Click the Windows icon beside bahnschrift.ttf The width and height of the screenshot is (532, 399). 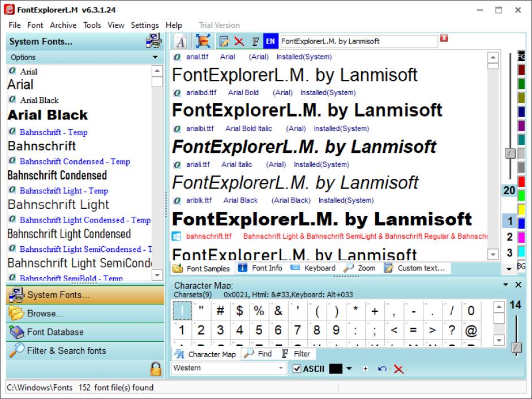coord(176,236)
